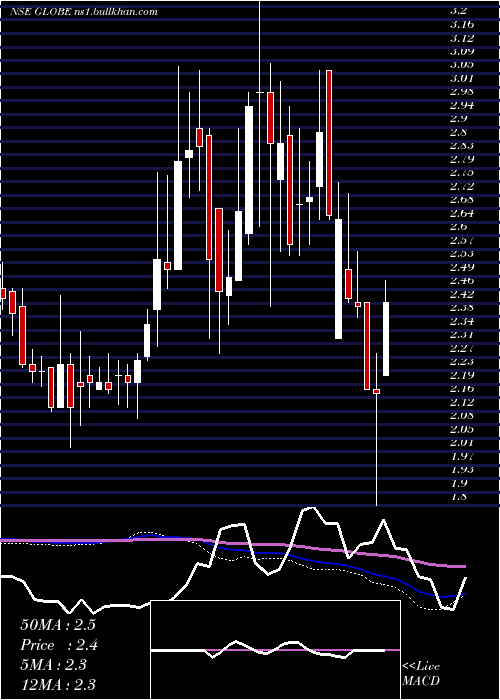Click the 3.12 price axis label

(462, 38)
